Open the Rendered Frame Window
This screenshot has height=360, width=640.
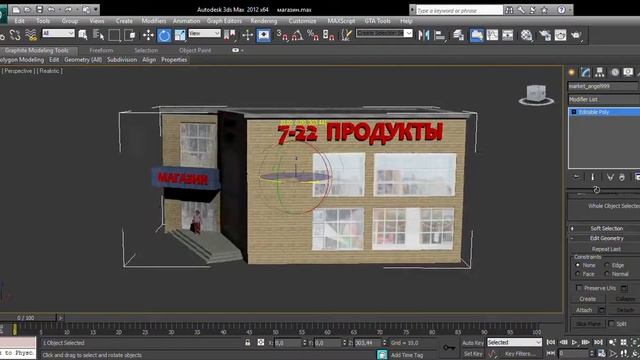point(560,36)
